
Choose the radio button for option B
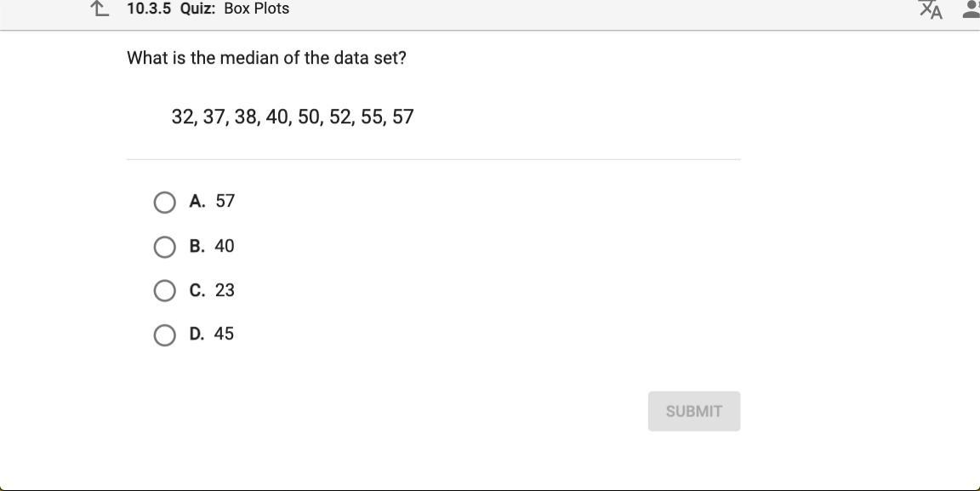165,247
